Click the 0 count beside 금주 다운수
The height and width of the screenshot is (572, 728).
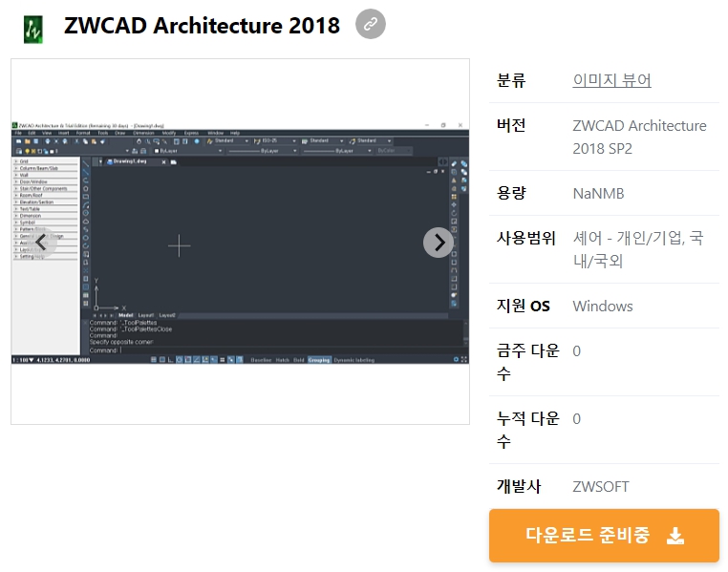click(x=576, y=351)
